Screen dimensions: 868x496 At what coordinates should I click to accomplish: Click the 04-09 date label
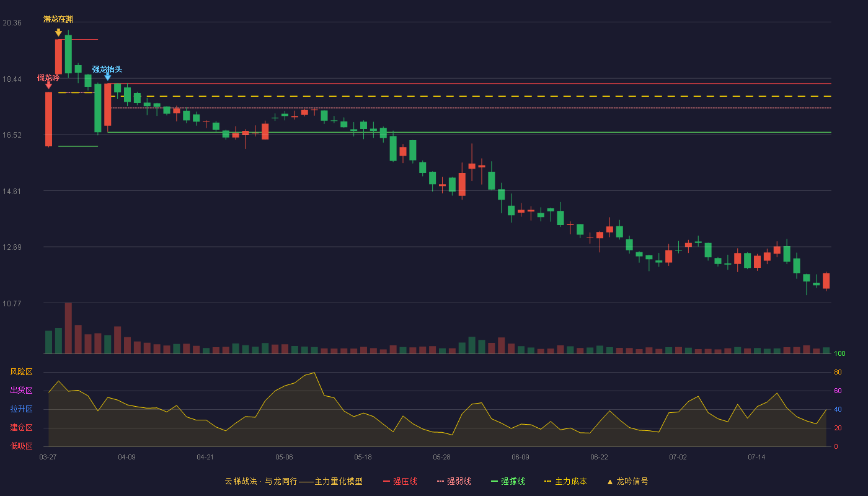click(126, 457)
